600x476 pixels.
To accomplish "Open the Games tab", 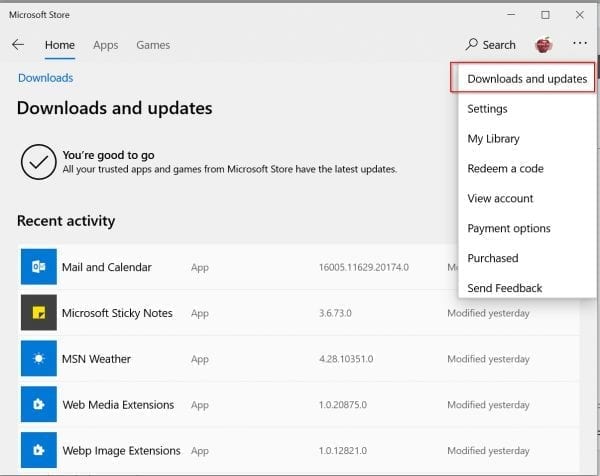I will pyautogui.click(x=153, y=45).
